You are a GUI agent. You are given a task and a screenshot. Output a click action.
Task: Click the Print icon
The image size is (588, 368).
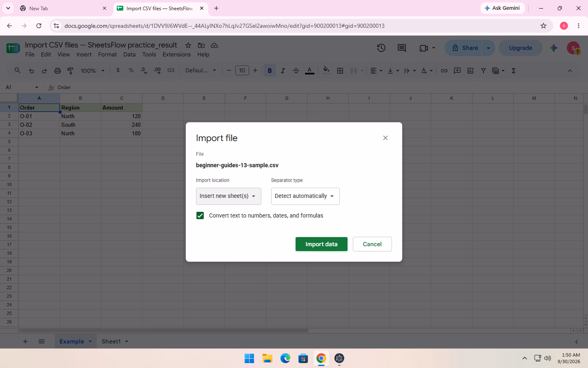[x=58, y=71]
